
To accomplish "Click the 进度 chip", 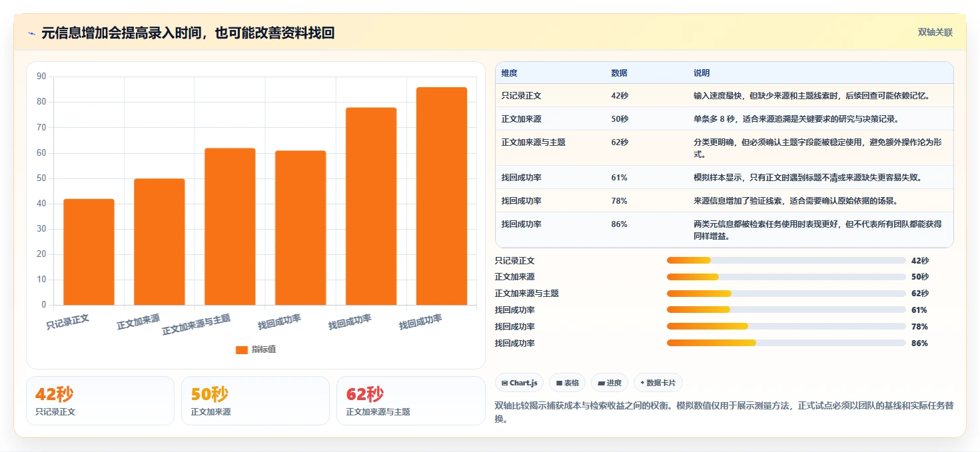I will [610, 383].
